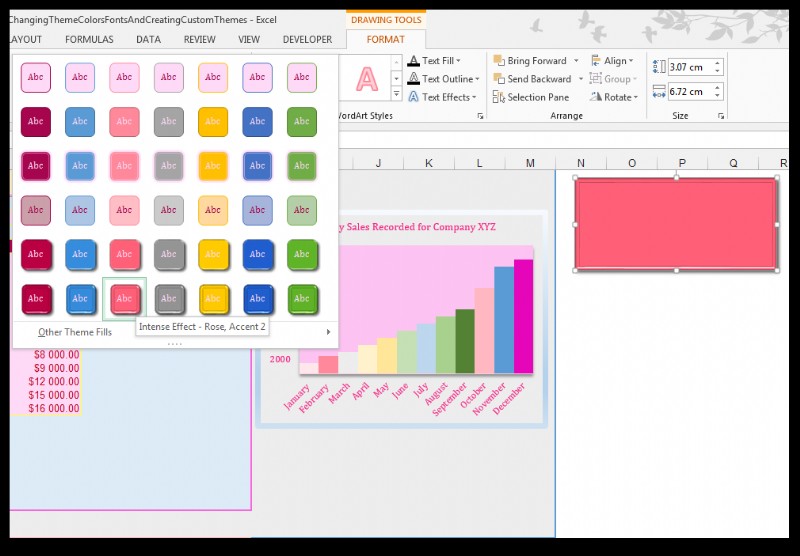Open the Align dropdown
The image size is (800, 556).
tap(612, 61)
